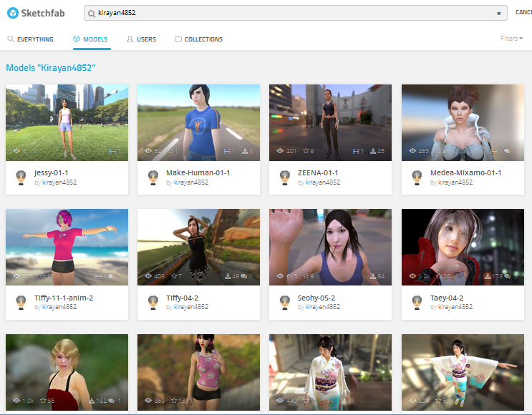
Task: Open the Tiffy-04-2 model thumbnail
Action: [x=198, y=247]
